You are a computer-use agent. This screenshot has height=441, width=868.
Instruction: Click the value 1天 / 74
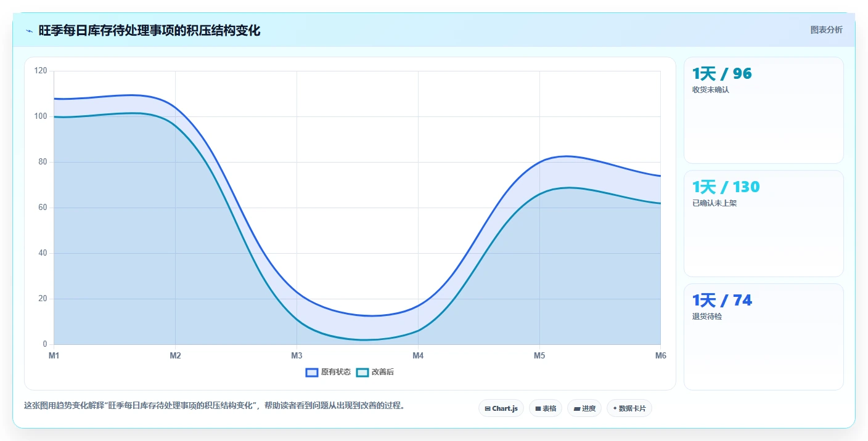(722, 300)
